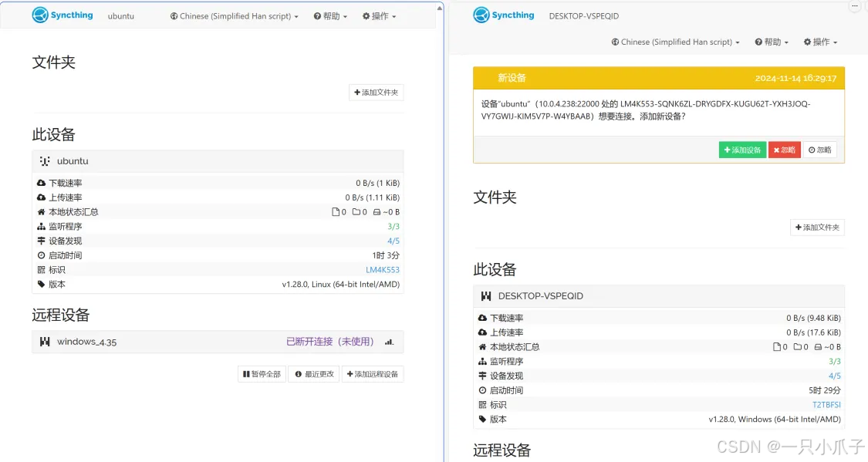Expand the windows_4.35 remote device row
This screenshot has height=462, width=868.
pyautogui.click(x=218, y=342)
